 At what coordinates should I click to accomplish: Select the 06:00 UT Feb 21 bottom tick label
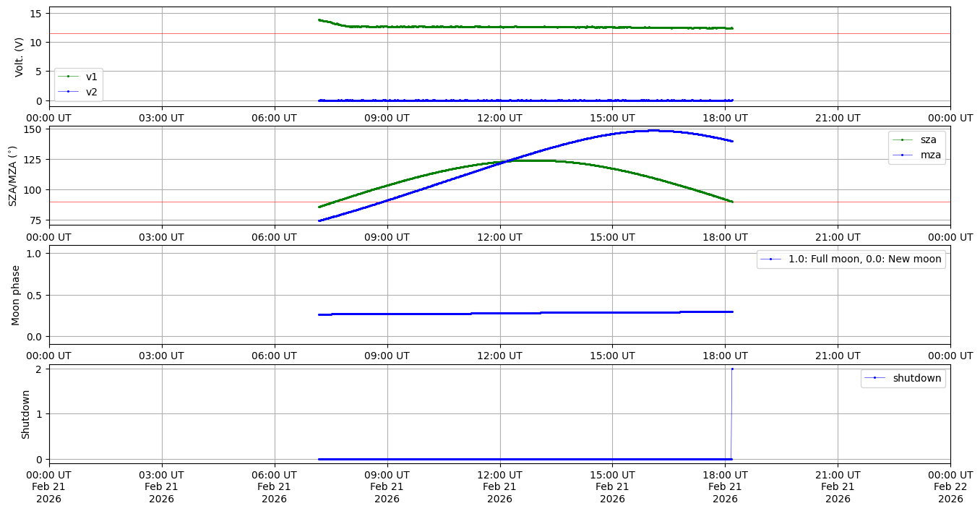tap(274, 486)
